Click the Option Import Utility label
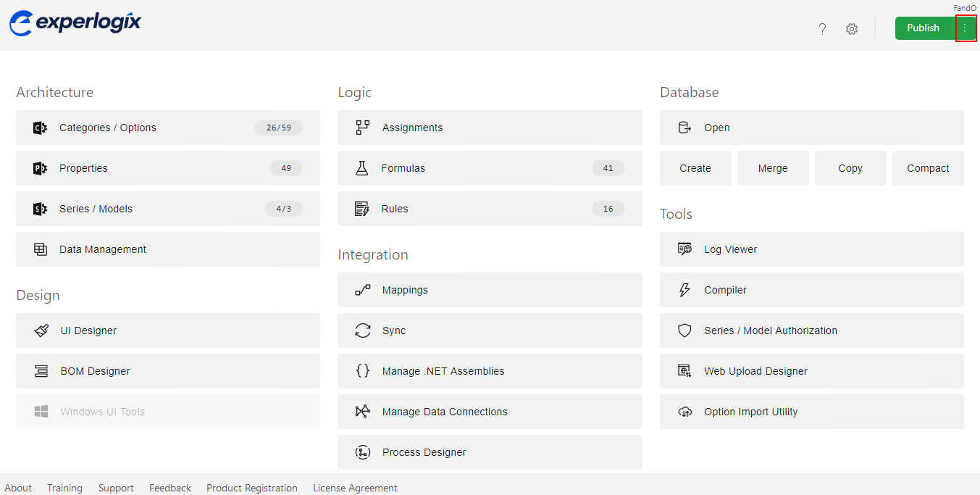Viewport: 980px width, 495px height. [x=751, y=412]
